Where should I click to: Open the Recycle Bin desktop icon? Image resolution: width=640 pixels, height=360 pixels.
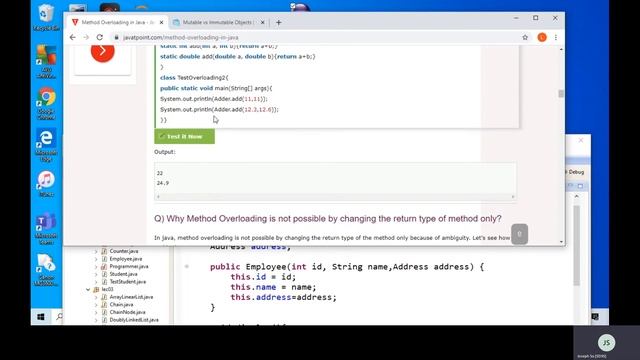(x=46, y=17)
